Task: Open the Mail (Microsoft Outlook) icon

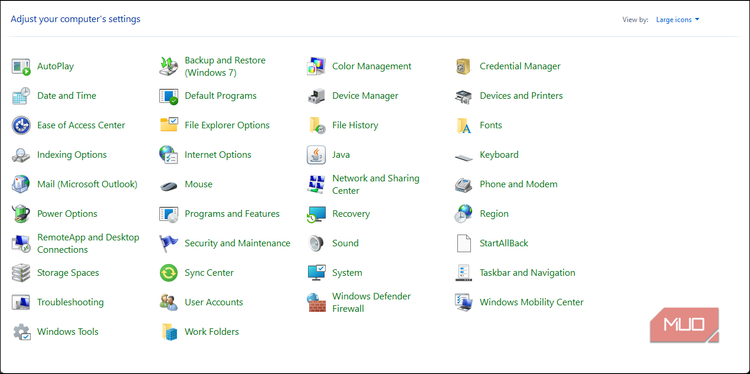Action: (21, 185)
